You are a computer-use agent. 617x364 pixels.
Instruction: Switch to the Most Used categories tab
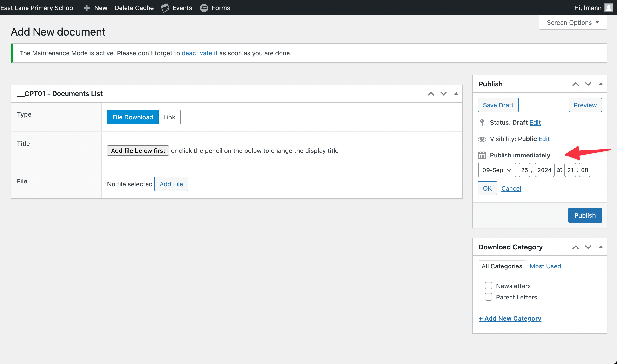(x=545, y=266)
